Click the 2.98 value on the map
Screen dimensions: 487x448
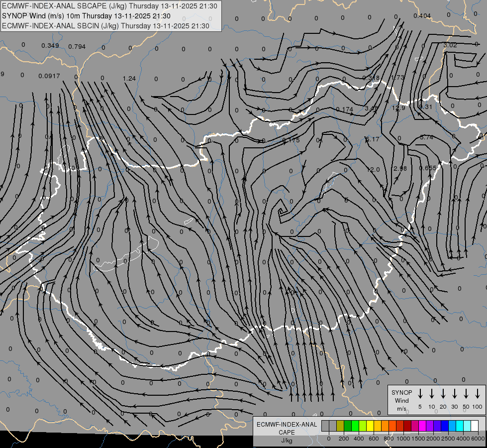pos(400,168)
